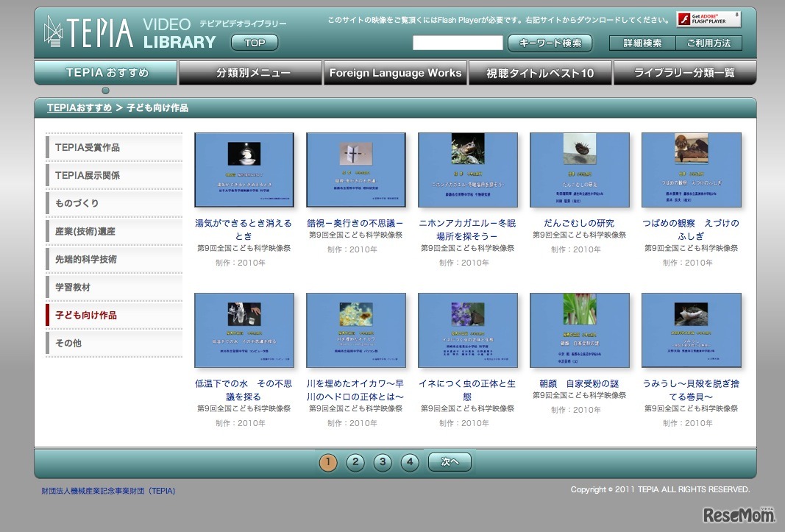Open thumbnail for つばめの観察 video

(692, 170)
